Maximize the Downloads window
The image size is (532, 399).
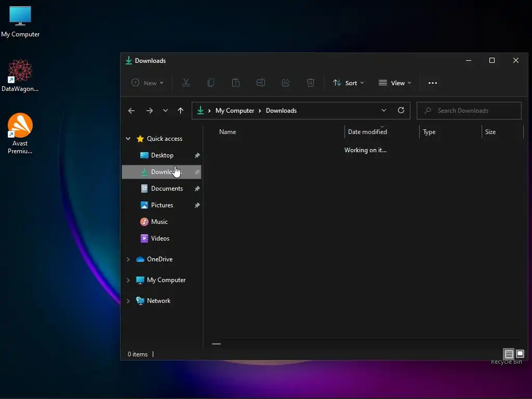pyautogui.click(x=492, y=60)
